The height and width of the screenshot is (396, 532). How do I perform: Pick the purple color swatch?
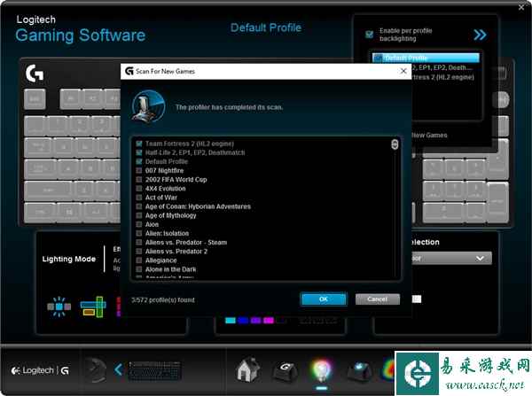click(x=255, y=321)
